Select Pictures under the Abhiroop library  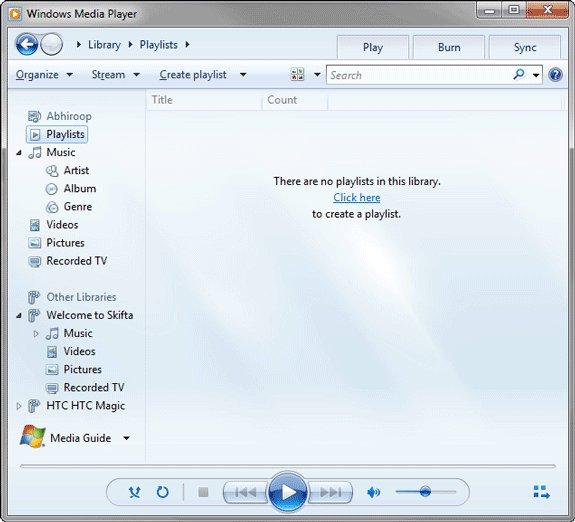pos(65,243)
